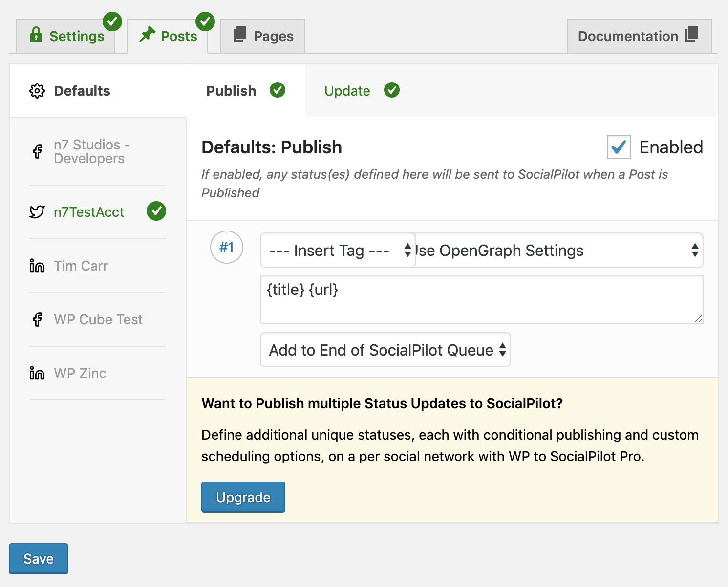Click green checkmark beside n7TestAcct

[x=156, y=211]
